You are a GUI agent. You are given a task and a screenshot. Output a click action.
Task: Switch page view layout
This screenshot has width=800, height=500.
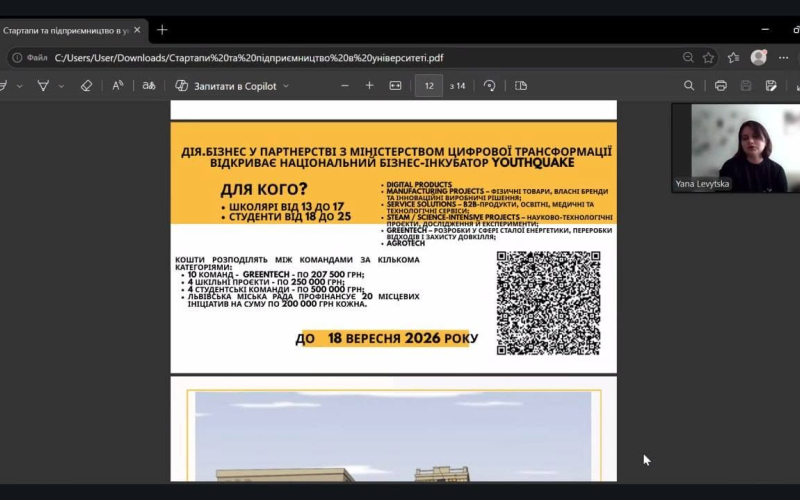point(521,86)
